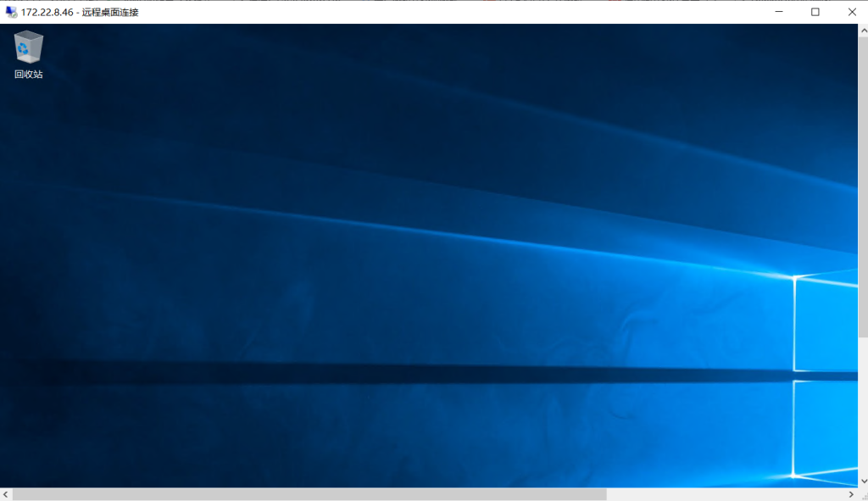Click the vertical scrollbar thumb
This screenshot has width=868, height=501.
coord(863,186)
